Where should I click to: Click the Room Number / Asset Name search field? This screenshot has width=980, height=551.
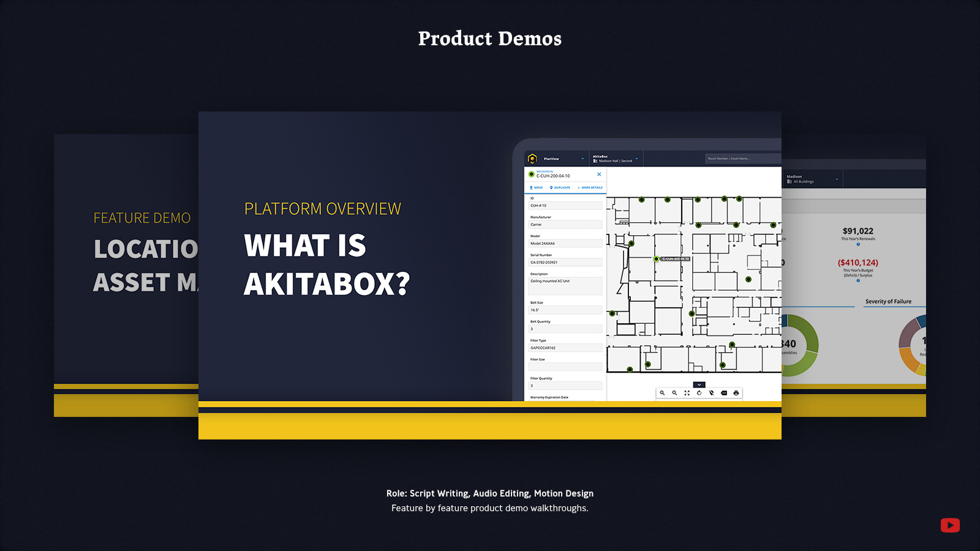(x=743, y=159)
